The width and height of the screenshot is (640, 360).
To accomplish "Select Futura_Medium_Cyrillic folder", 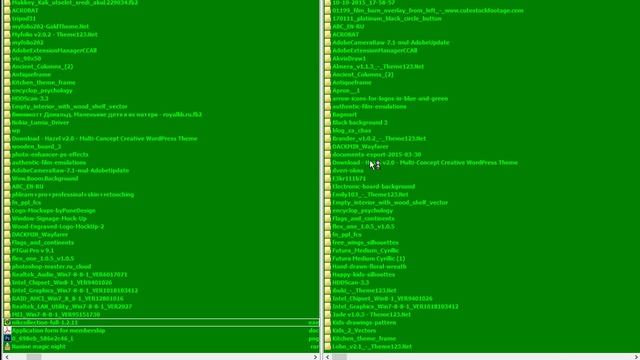I will click(365, 251).
